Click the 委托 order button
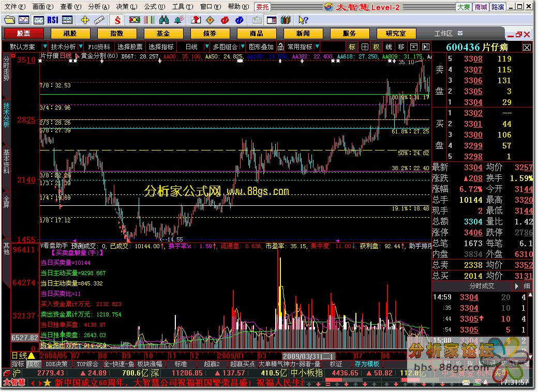This screenshot has height=392, width=538. [262, 7]
